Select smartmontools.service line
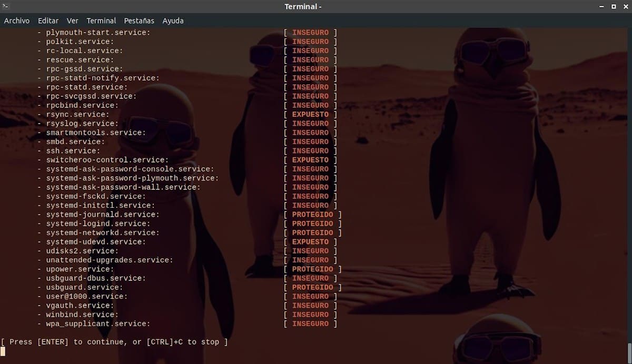The image size is (632, 364). pyautogui.click(x=187, y=133)
